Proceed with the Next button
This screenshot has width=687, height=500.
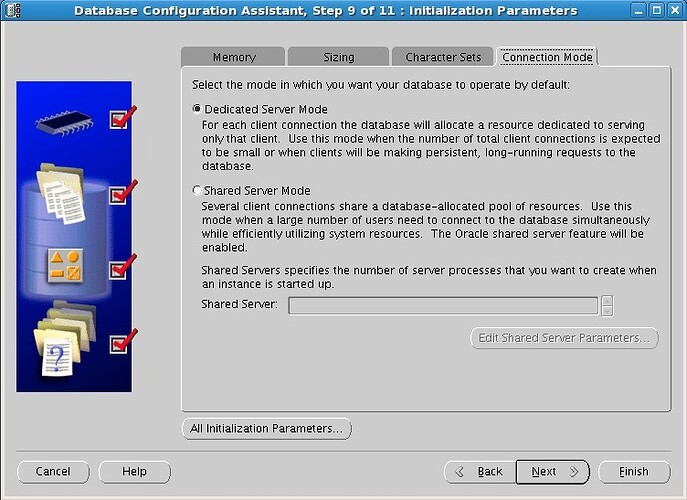click(553, 472)
